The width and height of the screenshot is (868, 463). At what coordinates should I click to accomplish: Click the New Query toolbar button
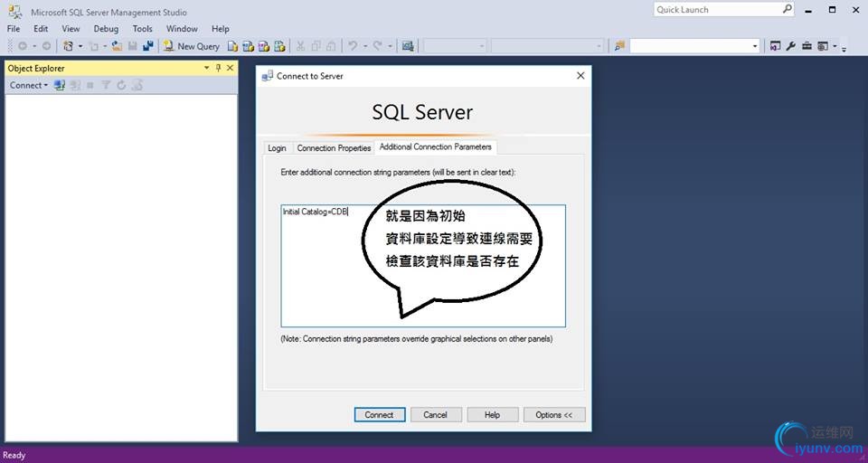(192, 46)
